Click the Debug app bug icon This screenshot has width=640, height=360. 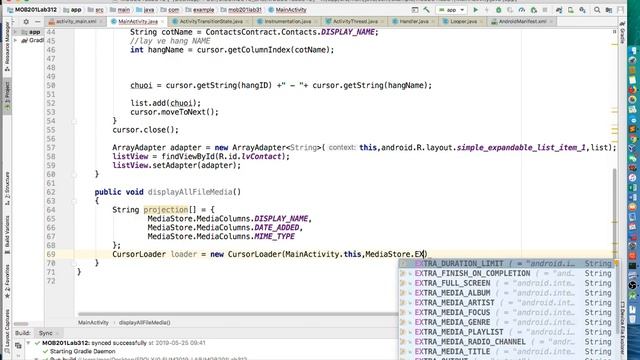point(498,10)
